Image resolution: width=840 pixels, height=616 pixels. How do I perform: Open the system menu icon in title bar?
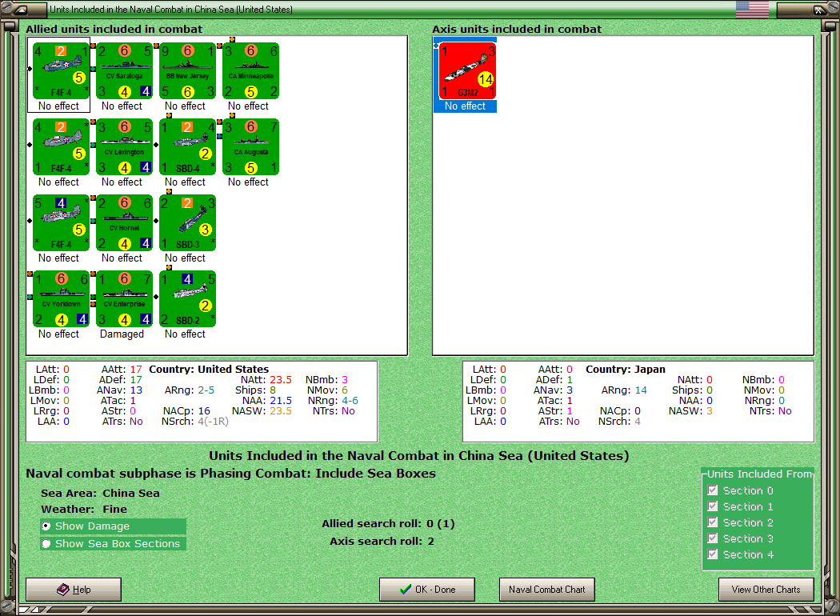(21, 10)
